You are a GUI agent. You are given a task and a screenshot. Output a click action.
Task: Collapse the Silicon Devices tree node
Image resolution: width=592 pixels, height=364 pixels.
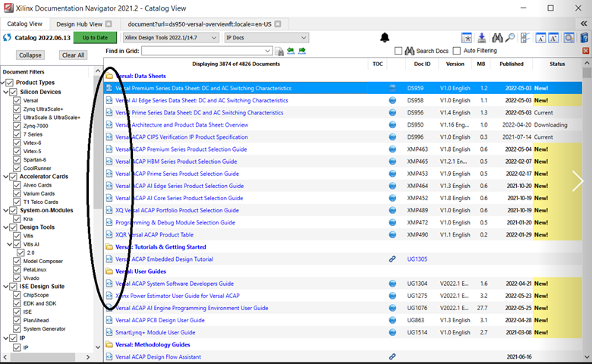pyautogui.click(x=5, y=92)
